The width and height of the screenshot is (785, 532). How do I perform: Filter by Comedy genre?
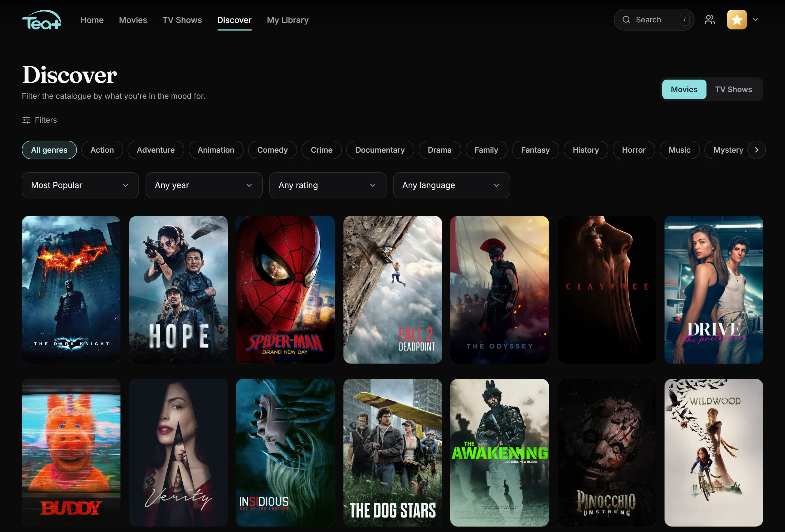[x=272, y=150]
